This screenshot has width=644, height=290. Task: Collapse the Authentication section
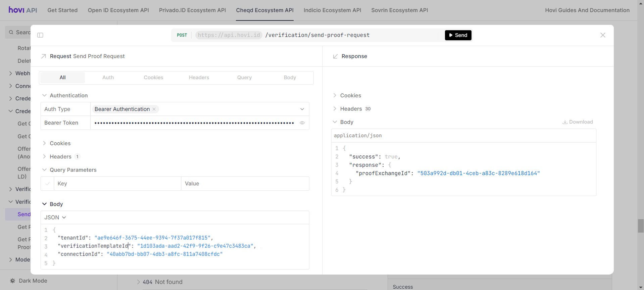[x=45, y=95]
